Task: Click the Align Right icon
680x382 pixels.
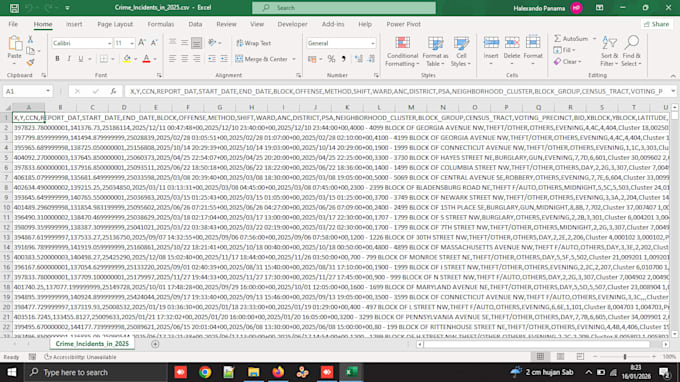Action: [196, 59]
